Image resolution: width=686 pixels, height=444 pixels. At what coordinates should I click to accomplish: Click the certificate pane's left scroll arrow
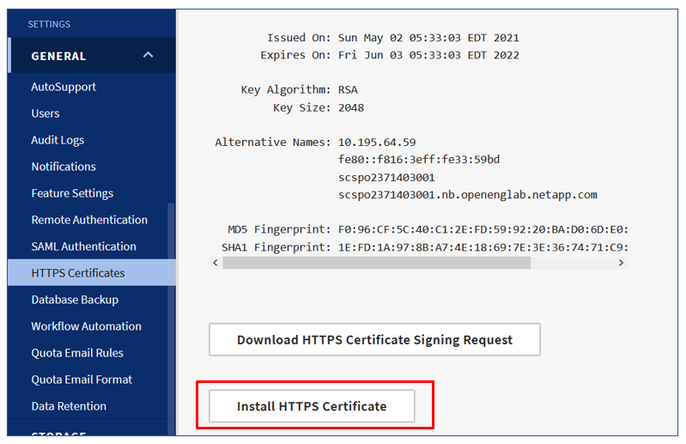(215, 263)
